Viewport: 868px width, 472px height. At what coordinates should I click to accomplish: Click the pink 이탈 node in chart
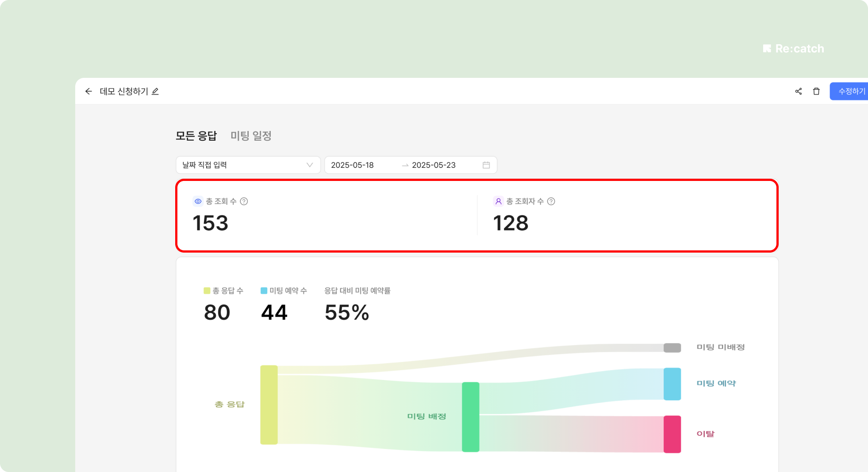coord(672,434)
